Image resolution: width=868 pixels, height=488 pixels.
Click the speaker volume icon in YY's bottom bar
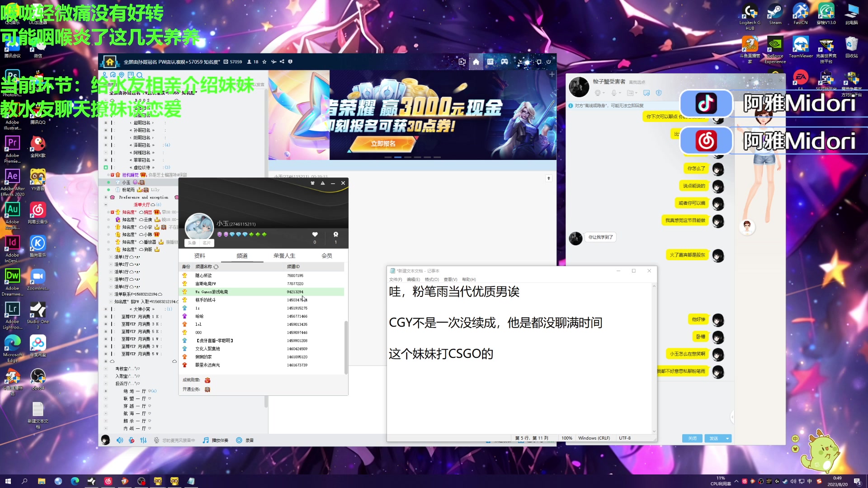pyautogui.click(x=119, y=440)
